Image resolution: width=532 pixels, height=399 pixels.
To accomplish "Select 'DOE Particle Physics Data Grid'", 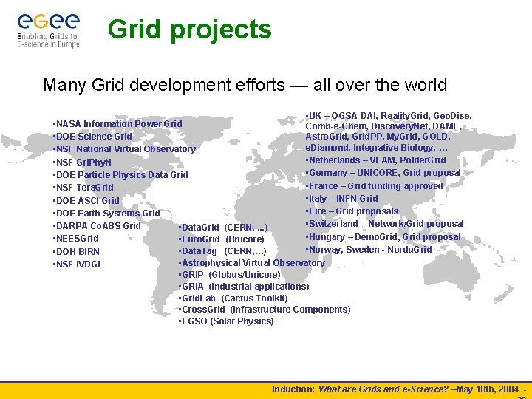I will point(120,174).
